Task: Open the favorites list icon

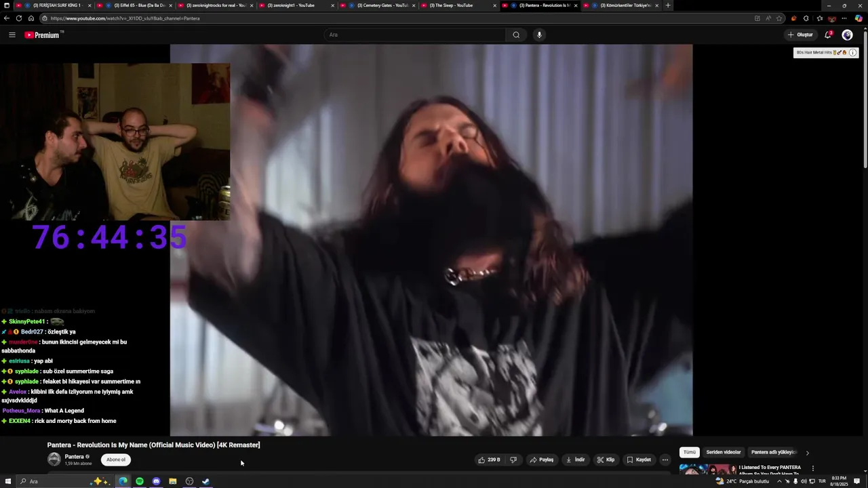Action: 819,18
